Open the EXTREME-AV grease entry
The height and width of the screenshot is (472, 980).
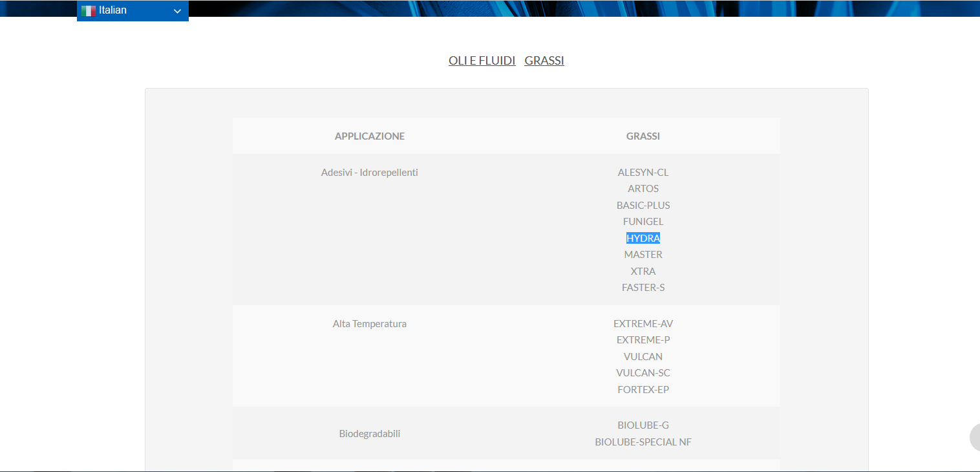tap(643, 324)
